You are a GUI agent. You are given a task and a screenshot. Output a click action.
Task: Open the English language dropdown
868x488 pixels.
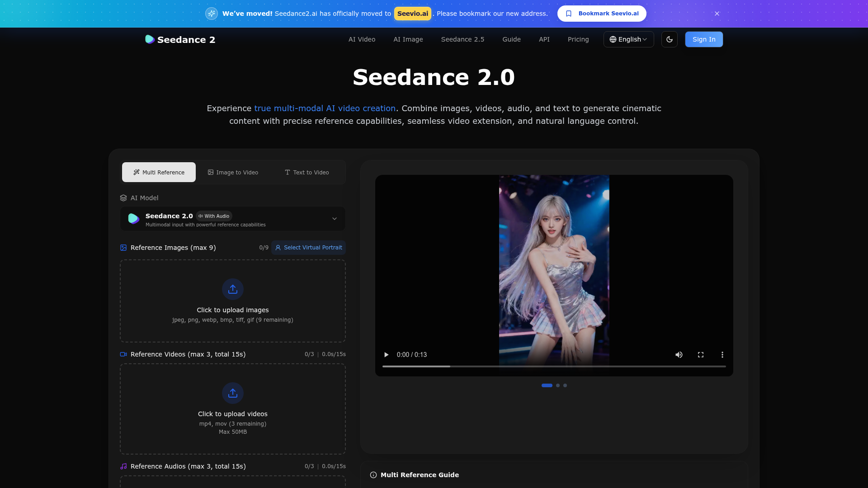tap(628, 39)
